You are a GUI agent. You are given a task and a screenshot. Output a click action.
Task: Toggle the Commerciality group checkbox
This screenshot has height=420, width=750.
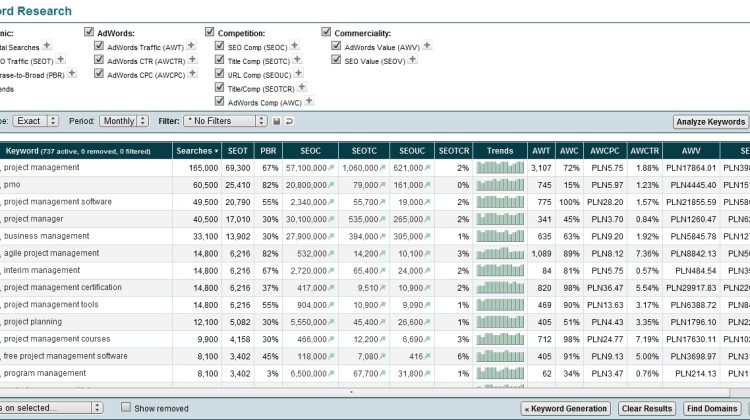click(x=326, y=32)
